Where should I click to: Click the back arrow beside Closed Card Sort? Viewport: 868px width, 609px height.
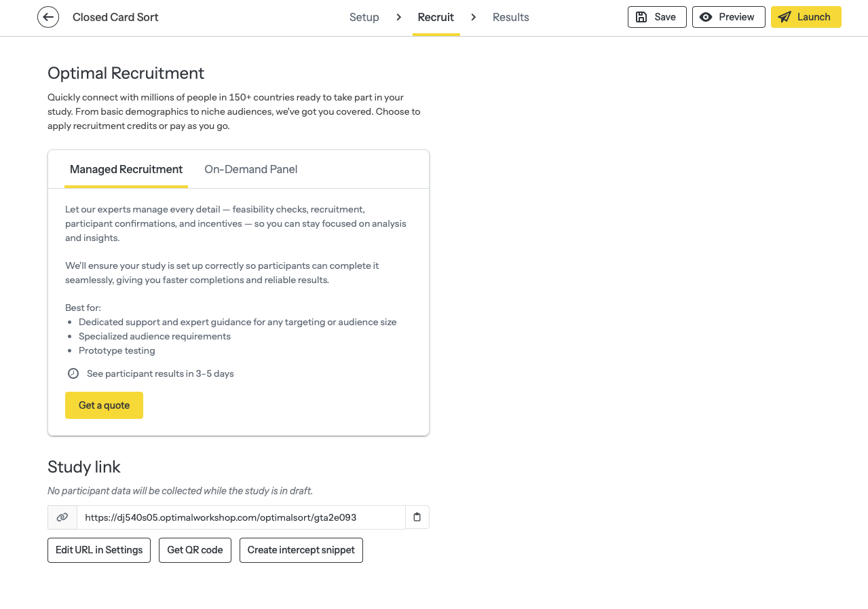(x=48, y=17)
